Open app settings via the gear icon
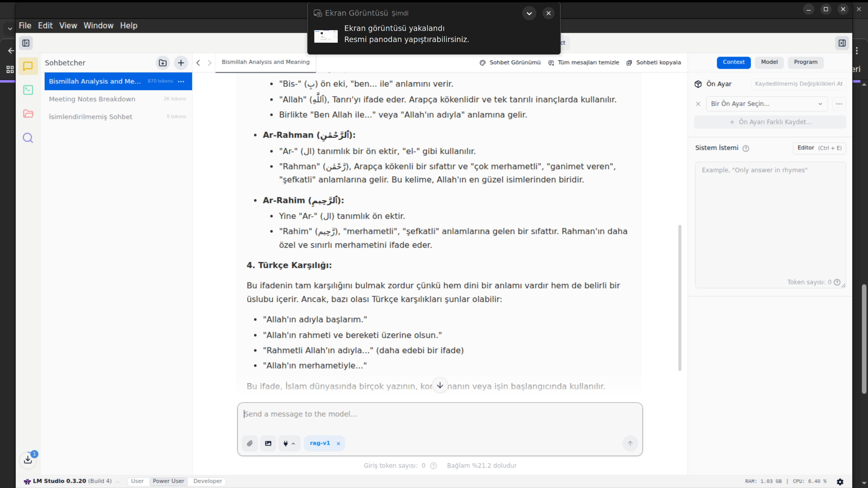Screen dimensions: 868x488 pos(840,482)
